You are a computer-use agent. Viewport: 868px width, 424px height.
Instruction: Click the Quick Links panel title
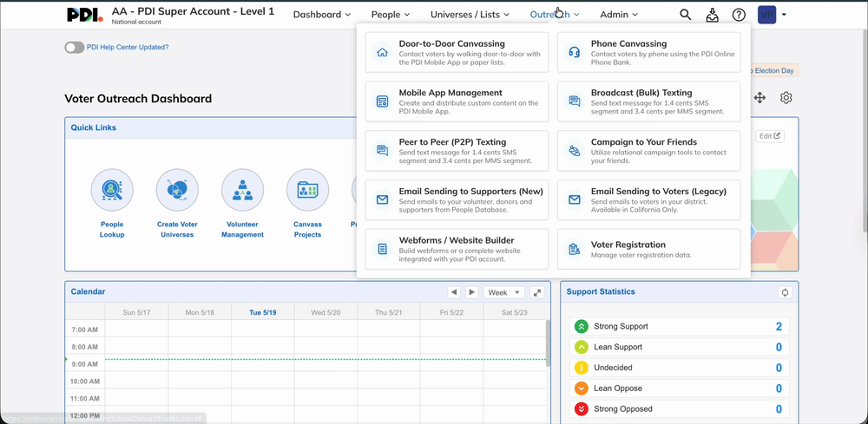click(94, 127)
